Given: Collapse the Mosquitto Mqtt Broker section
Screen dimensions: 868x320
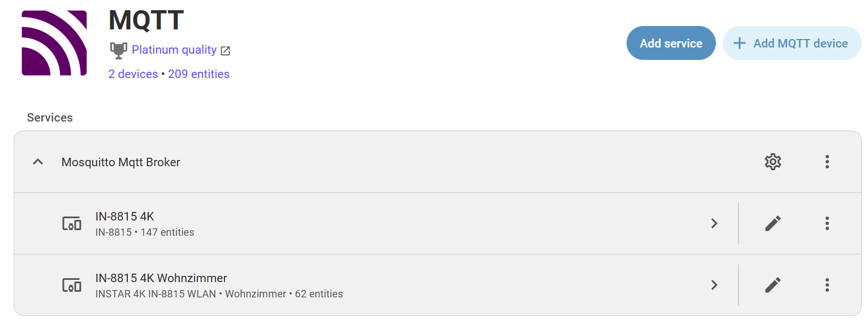Looking at the screenshot, I should click(38, 162).
